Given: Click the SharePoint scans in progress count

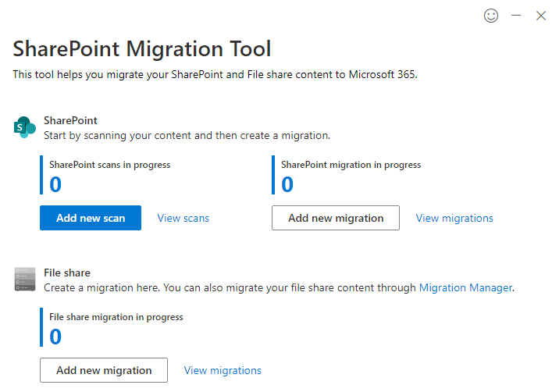Looking at the screenshot, I should click(55, 184).
